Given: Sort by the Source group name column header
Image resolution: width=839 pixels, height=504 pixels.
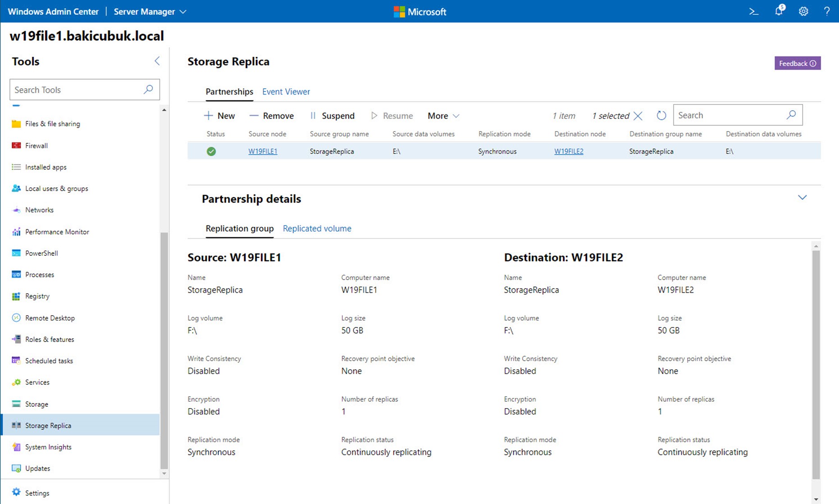Looking at the screenshot, I should (x=339, y=134).
